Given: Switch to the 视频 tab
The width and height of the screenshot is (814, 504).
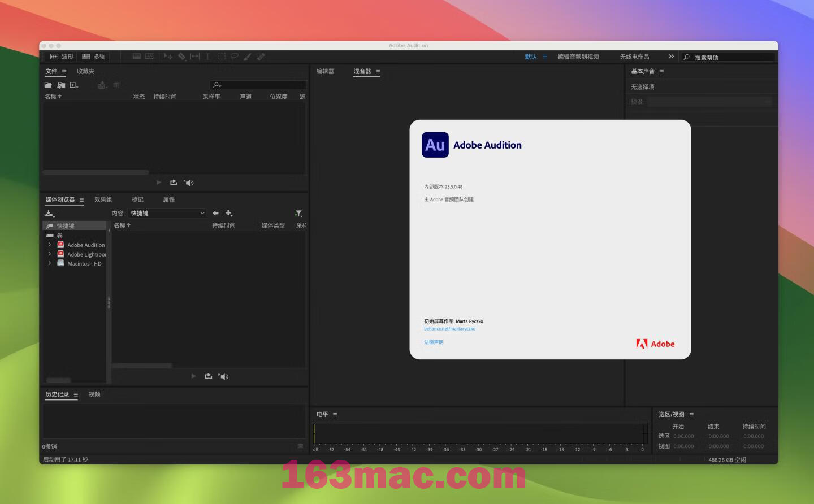Looking at the screenshot, I should pos(94,394).
